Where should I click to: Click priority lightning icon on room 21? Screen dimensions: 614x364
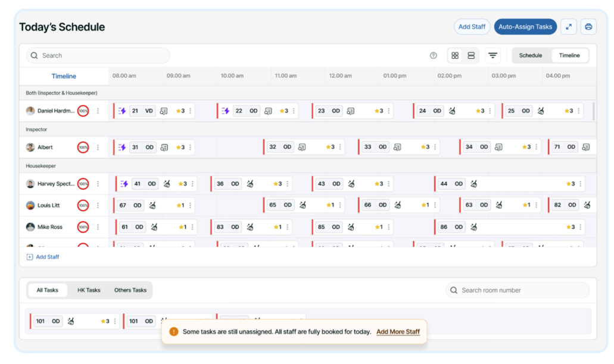122,111
